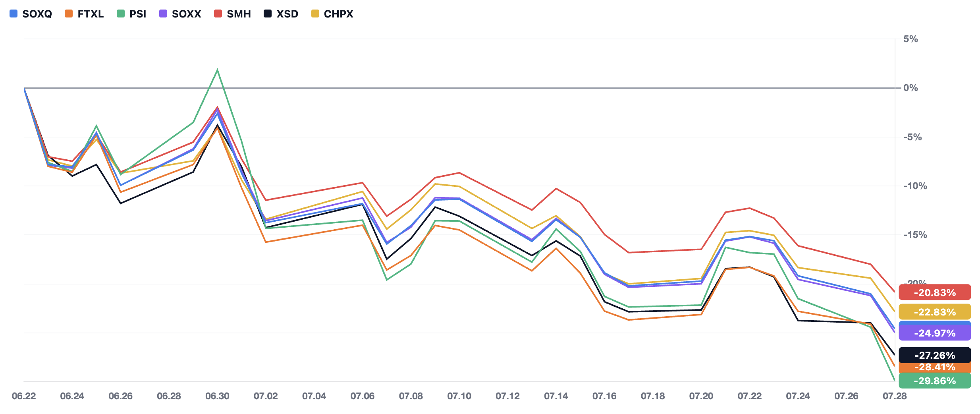Click the -28.41% orange value badge
980x414 pixels.
(935, 368)
